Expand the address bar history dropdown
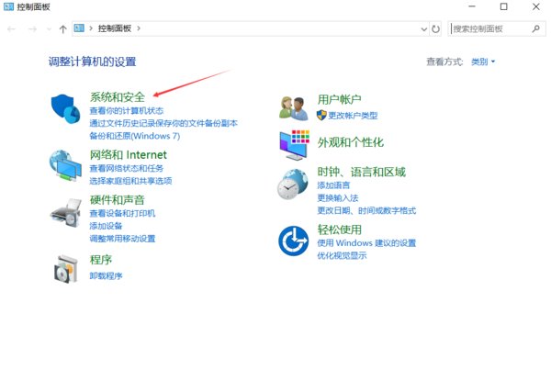551x392 pixels. tap(423, 29)
